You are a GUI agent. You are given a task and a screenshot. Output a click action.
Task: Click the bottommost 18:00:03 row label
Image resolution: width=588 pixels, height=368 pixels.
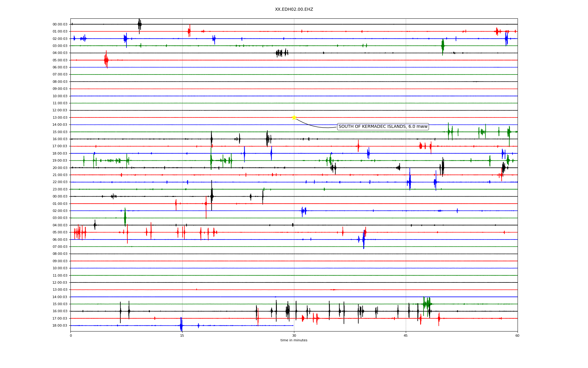[60, 326]
